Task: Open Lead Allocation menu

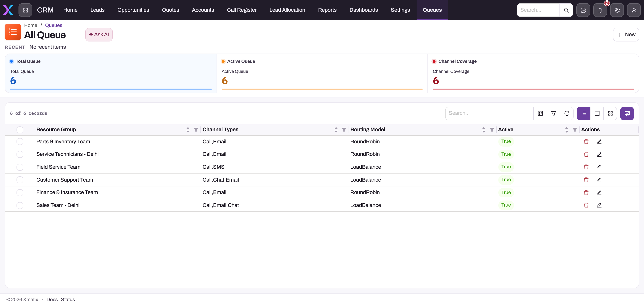Action: click(287, 10)
